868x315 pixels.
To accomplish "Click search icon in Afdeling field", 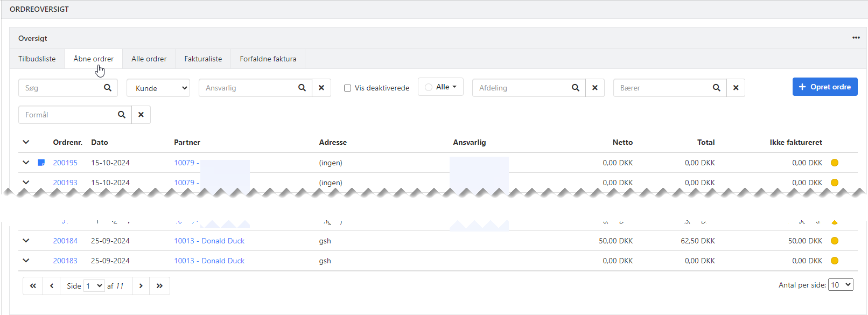I will coord(576,88).
